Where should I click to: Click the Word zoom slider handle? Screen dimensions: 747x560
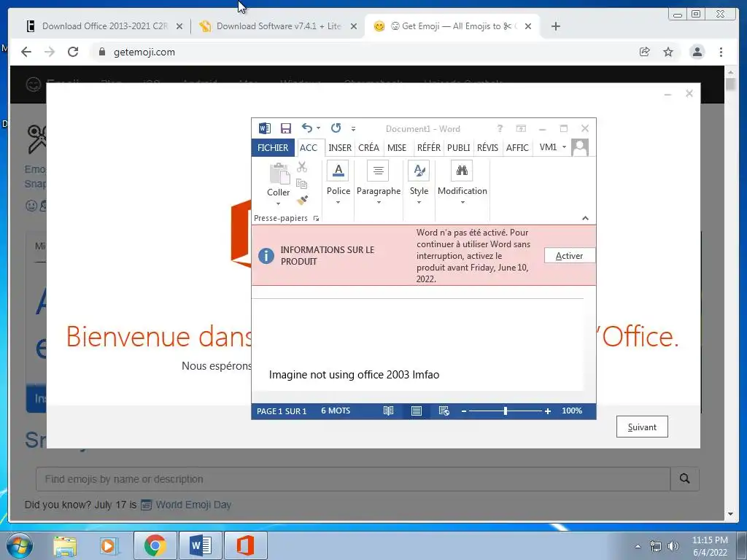pos(506,411)
